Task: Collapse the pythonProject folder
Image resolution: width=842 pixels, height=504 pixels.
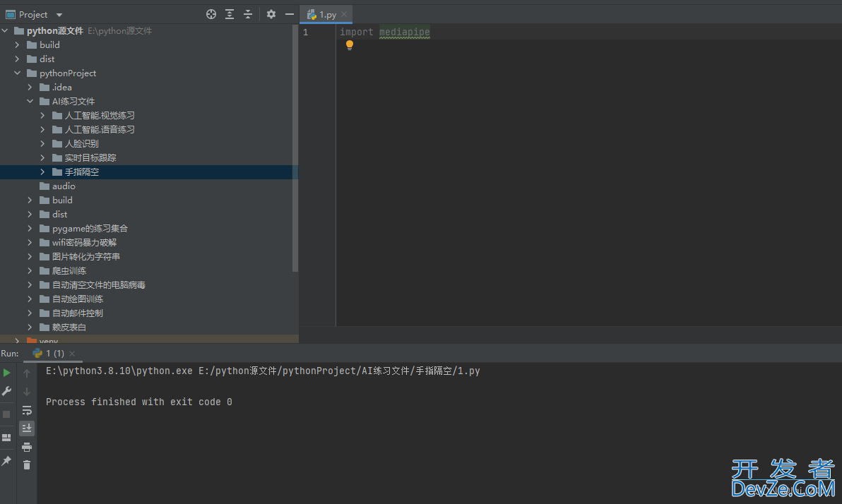Action: tap(17, 73)
